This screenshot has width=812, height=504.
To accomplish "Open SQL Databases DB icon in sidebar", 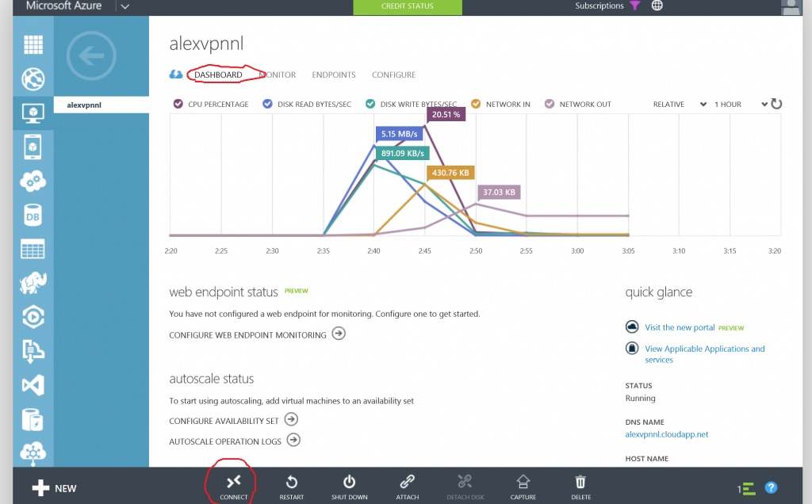I will pos(33,216).
